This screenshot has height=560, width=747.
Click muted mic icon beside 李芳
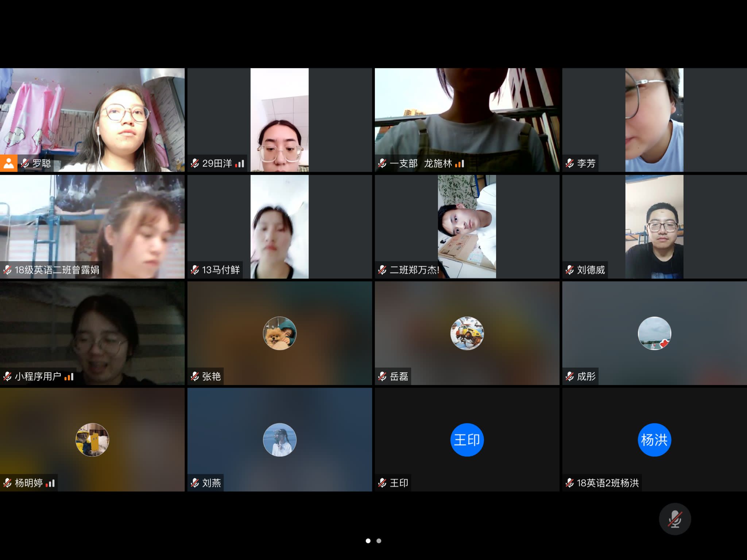570,163
